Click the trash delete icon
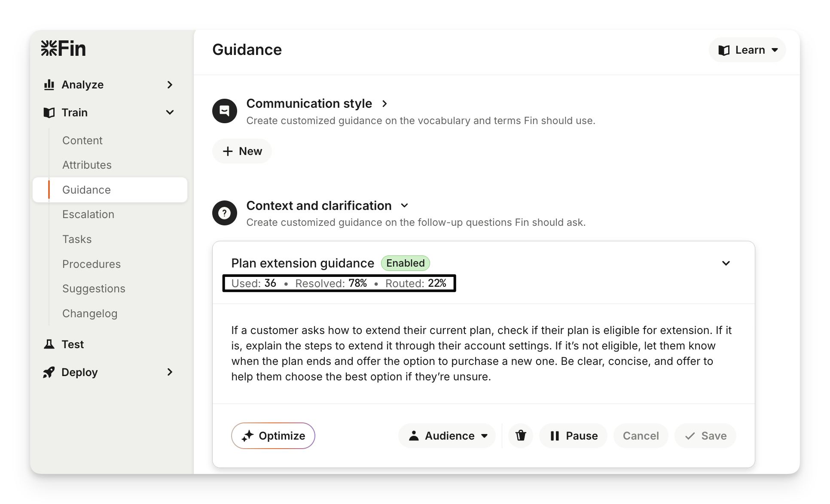This screenshot has height=504, width=830. [521, 436]
